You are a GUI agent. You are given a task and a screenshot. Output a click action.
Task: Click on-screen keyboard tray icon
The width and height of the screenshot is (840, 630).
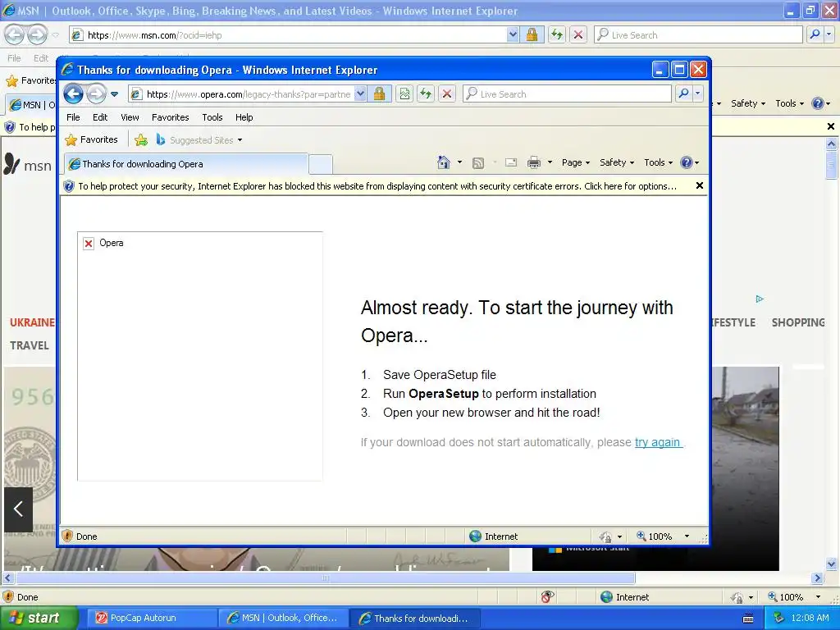point(748,619)
